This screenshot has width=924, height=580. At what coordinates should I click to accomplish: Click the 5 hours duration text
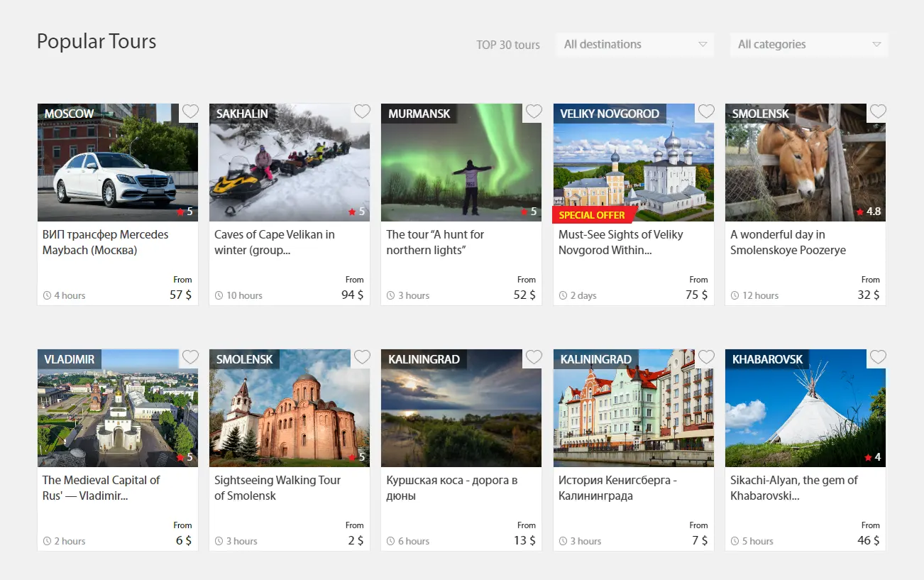pos(758,541)
